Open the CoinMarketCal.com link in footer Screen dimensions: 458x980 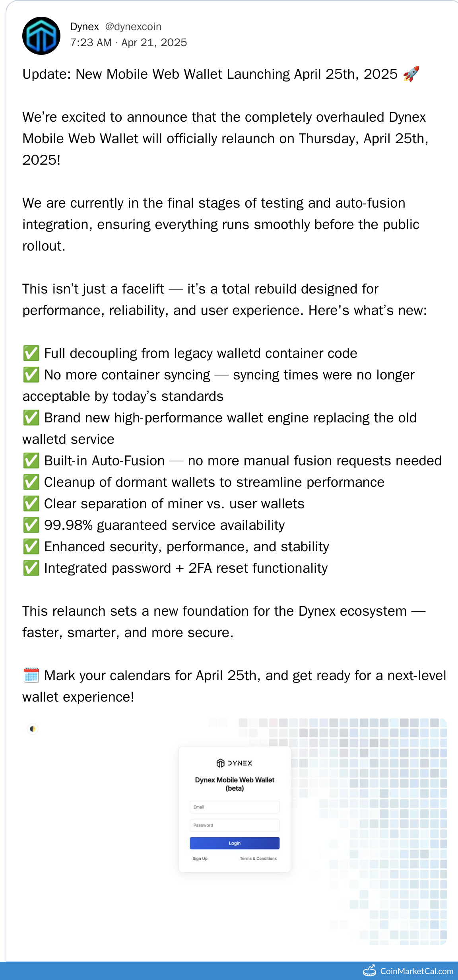[417, 971]
